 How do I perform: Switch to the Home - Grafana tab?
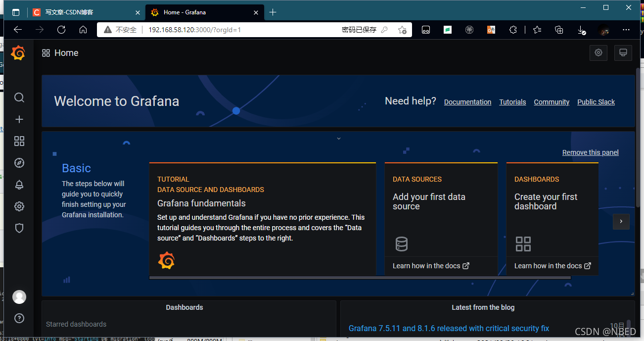coord(204,12)
